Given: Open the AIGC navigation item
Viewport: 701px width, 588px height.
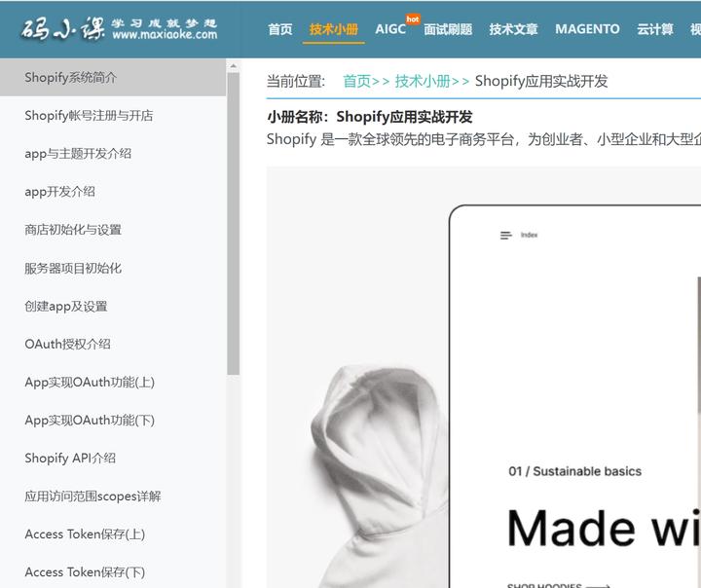Looking at the screenshot, I should (390, 29).
